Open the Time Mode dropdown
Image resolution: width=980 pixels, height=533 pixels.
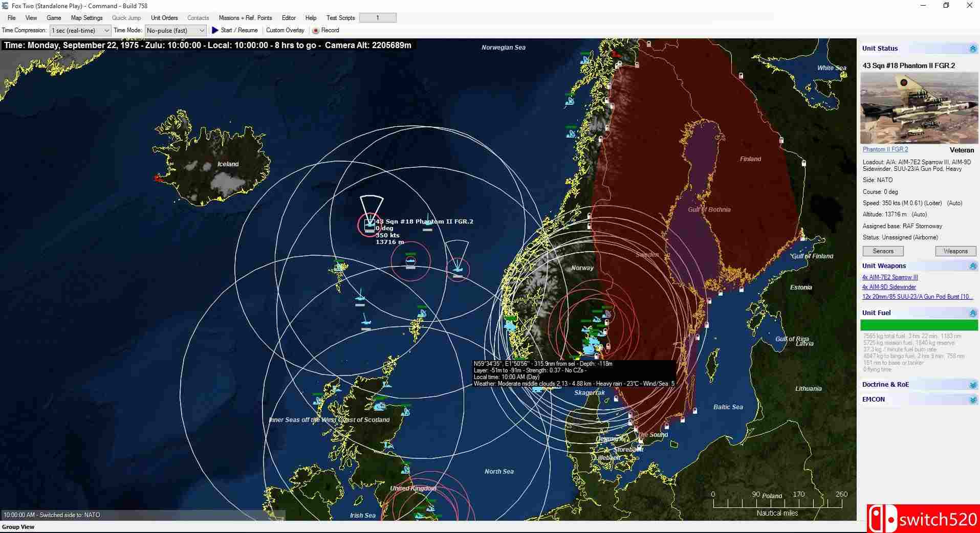click(x=202, y=30)
